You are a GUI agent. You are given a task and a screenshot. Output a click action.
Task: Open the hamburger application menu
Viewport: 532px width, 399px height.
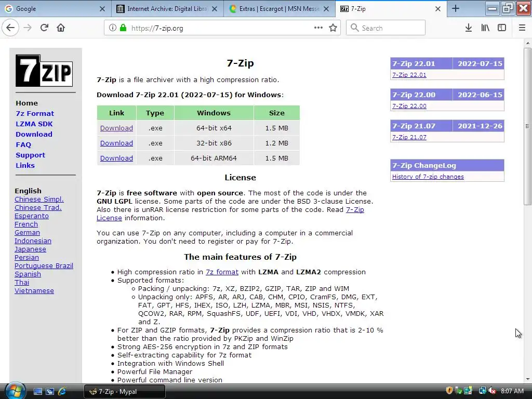(x=522, y=28)
